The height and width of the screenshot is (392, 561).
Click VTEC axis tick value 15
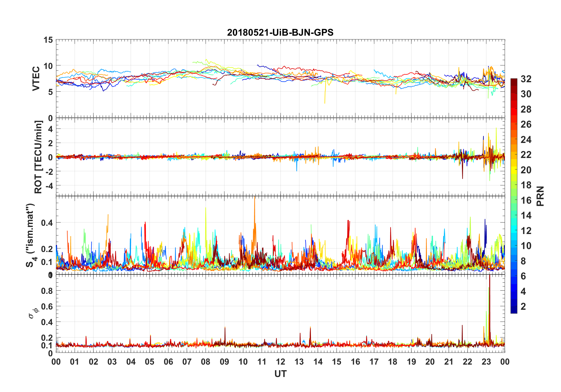(48, 40)
